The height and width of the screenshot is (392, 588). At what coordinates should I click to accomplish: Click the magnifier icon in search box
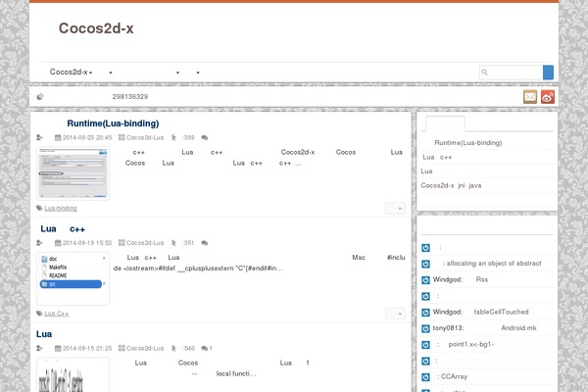pos(484,72)
